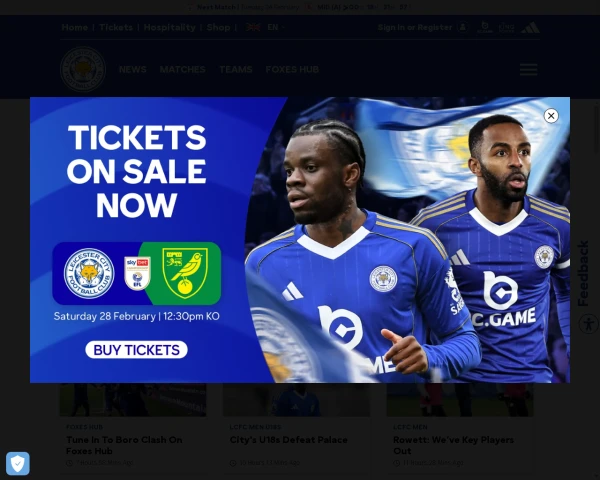Click the privacy shield icon
The height and width of the screenshot is (480, 600).
(x=18, y=464)
